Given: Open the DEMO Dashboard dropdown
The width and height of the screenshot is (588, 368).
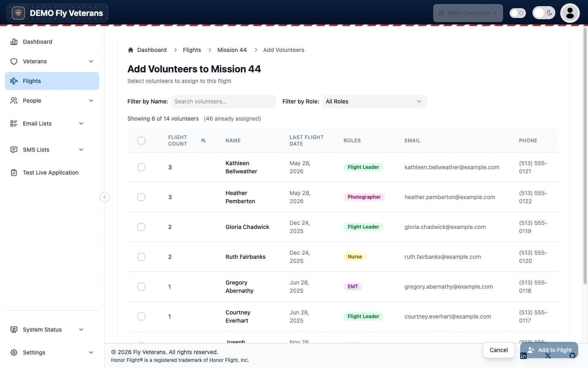Looking at the screenshot, I should tap(468, 13).
